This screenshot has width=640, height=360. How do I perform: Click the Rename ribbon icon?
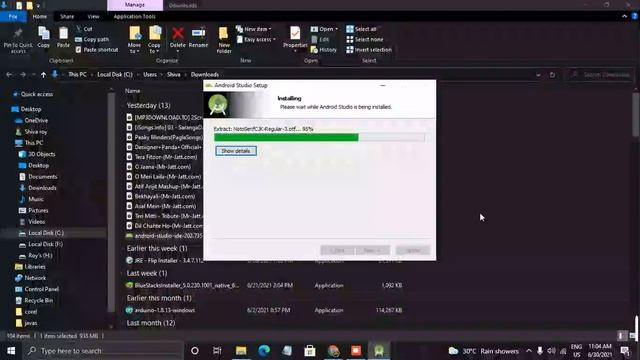point(198,38)
